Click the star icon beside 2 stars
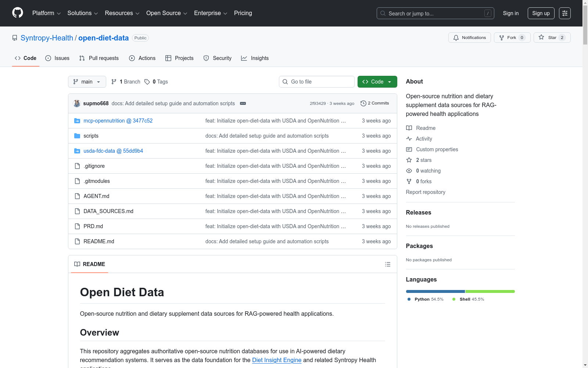The width and height of the screenshot is (588, 368). 409,160
